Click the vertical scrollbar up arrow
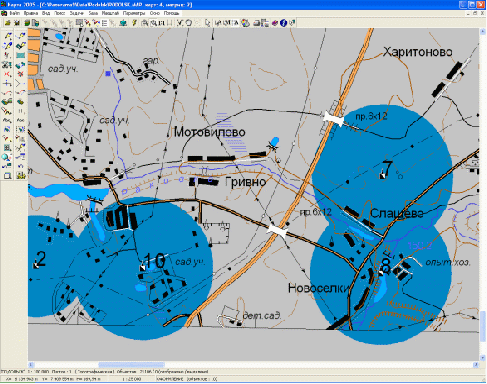 (483, 32)
